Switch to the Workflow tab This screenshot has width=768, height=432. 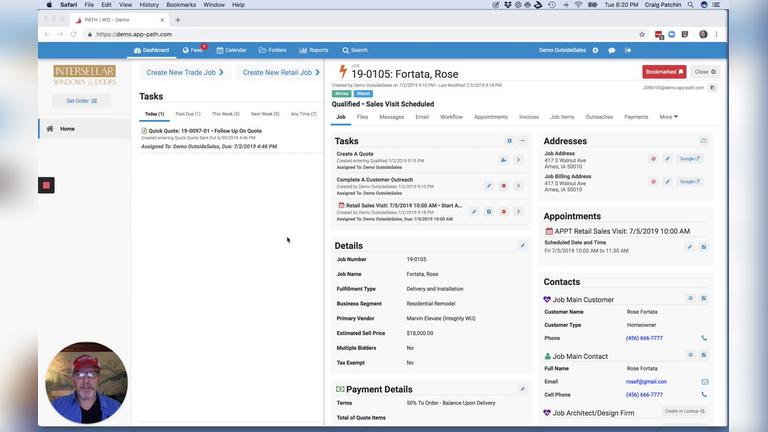tap(451, 117)
